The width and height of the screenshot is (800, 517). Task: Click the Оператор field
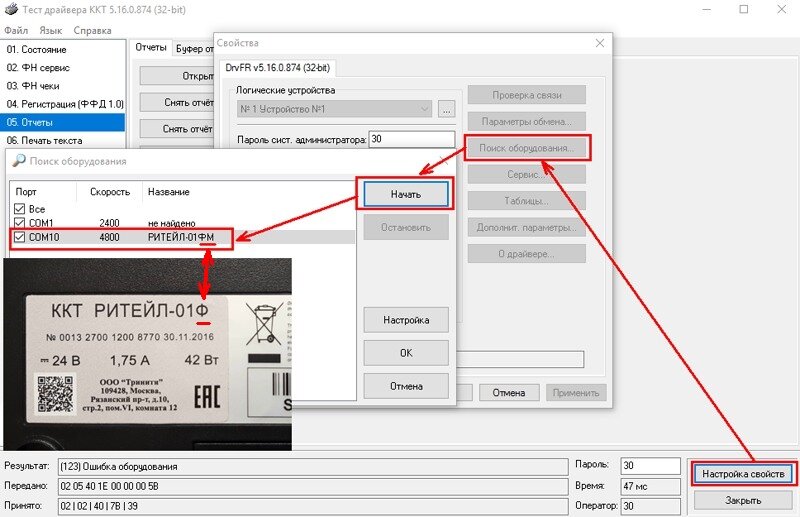(651, 506)
